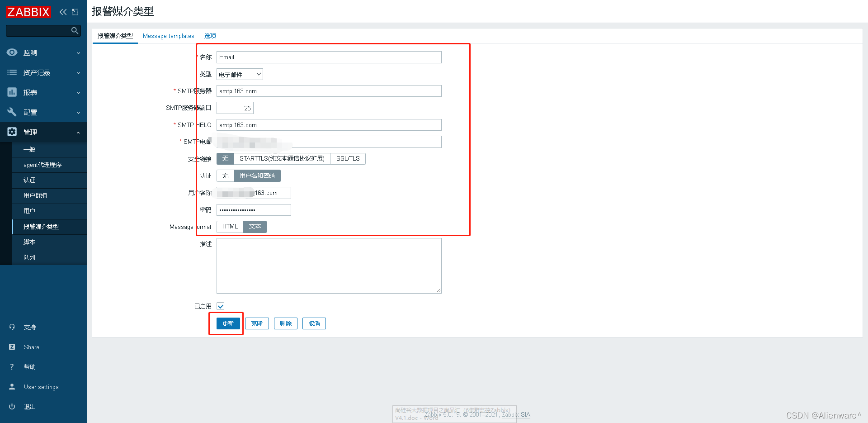Click the SMTP电邮 input field

(329, 142)
